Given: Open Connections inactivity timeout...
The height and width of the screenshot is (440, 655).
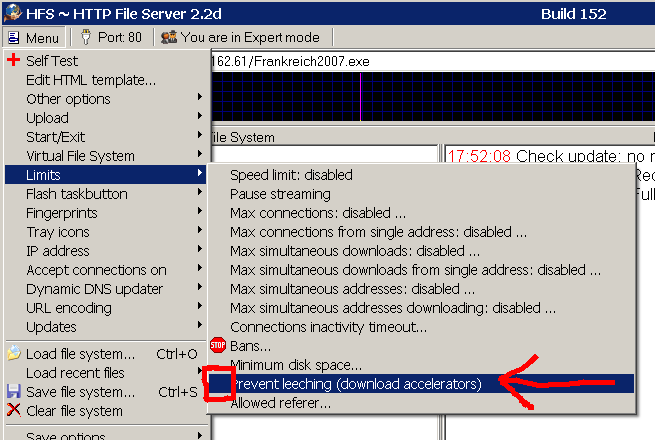Looking at the screenshot, I should [x=421, y=327].
